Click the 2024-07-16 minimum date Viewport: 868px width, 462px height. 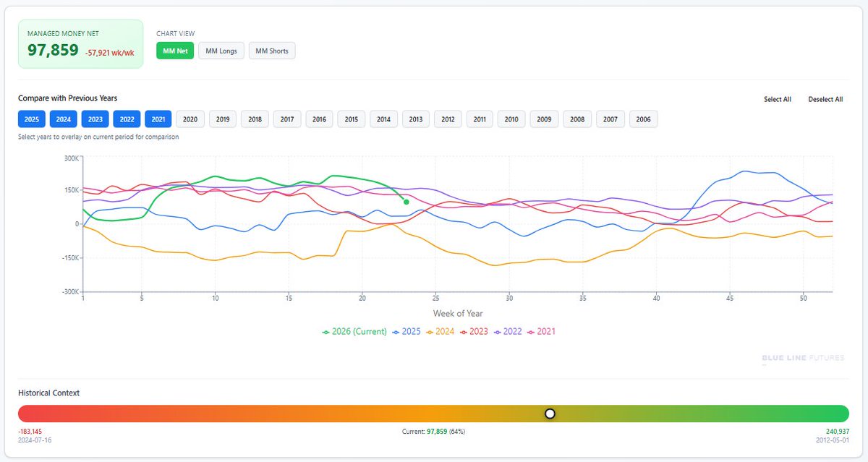tap(35, 440)
